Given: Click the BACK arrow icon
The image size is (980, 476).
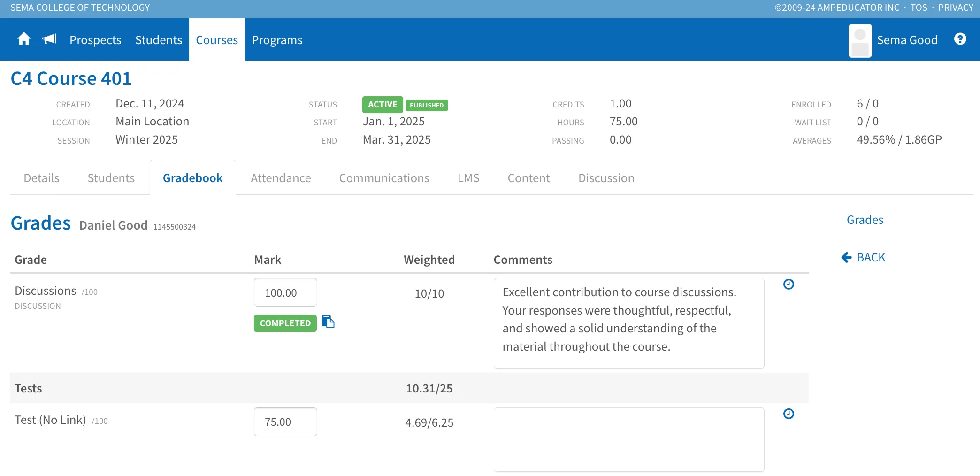Looking at the screenshot, I should (846, 257).
